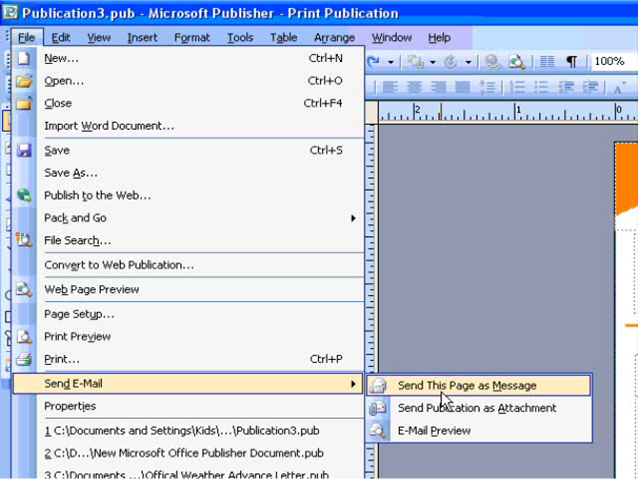Image resolution: width=638 pixels, height=479 pixels.
Task: Click the Decrease Indent toolbar icon
Action: [566, 87]
